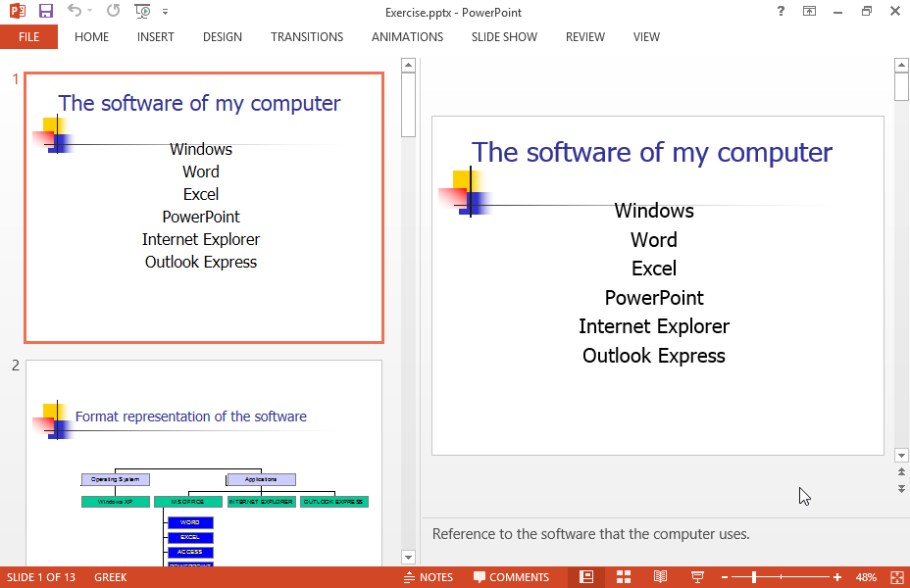Screen dimensions: 910x588
Task: Open the Undo history dropdown arrow
Action: [89, 11]
